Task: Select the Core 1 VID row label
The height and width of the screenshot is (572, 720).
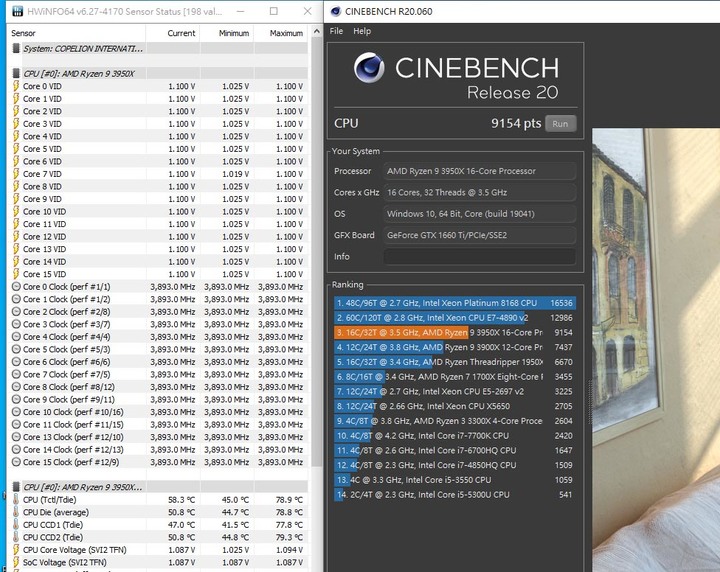Action: (x=42, y=99)
